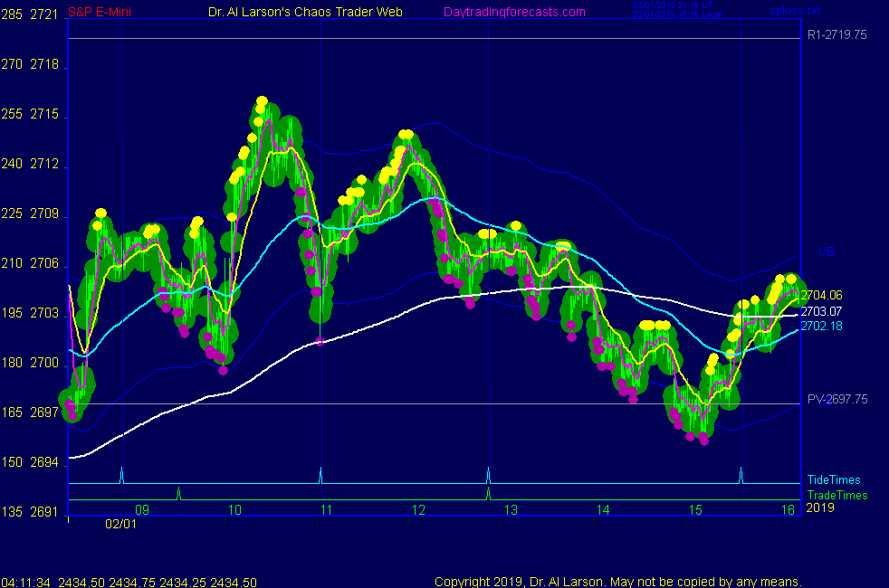
Task: Select the 13 hour label
Action: (x=511, y=510)
